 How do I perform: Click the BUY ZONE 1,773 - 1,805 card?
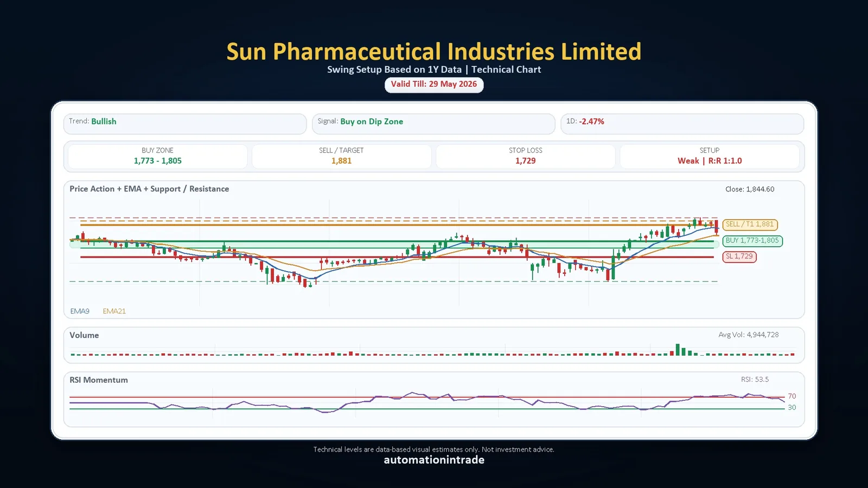(x=158, y=156)
